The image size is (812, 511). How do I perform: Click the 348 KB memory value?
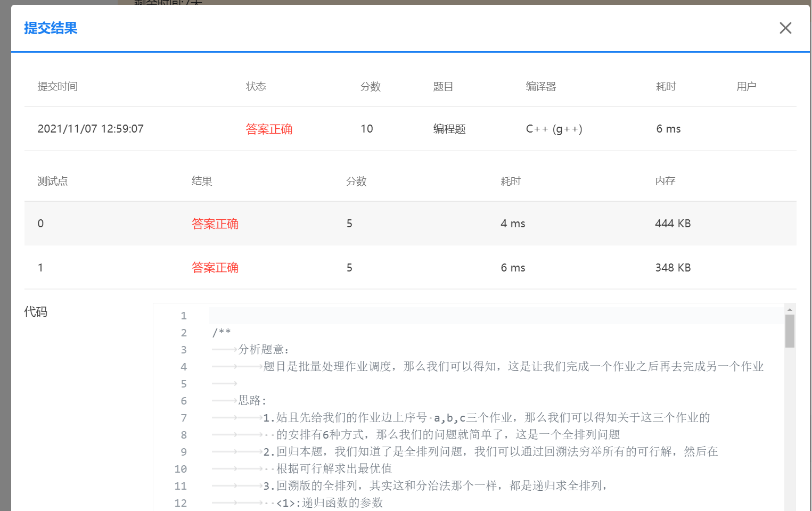coord(673,268)
